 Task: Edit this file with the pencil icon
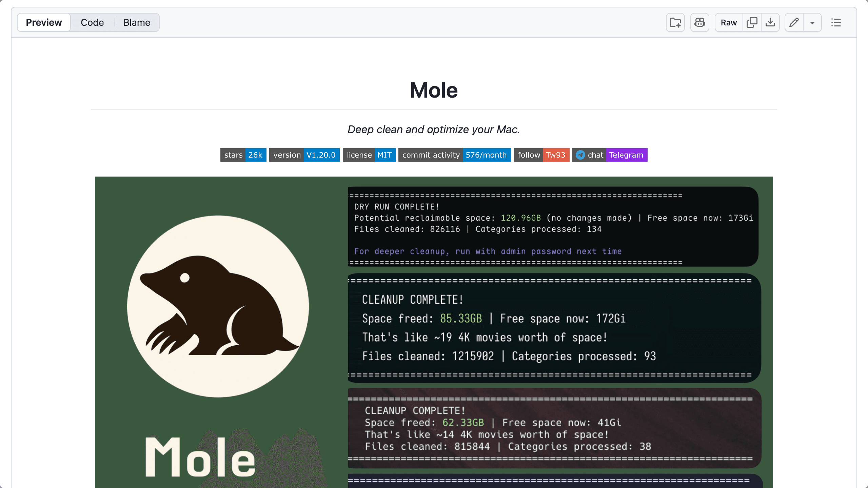794,22
